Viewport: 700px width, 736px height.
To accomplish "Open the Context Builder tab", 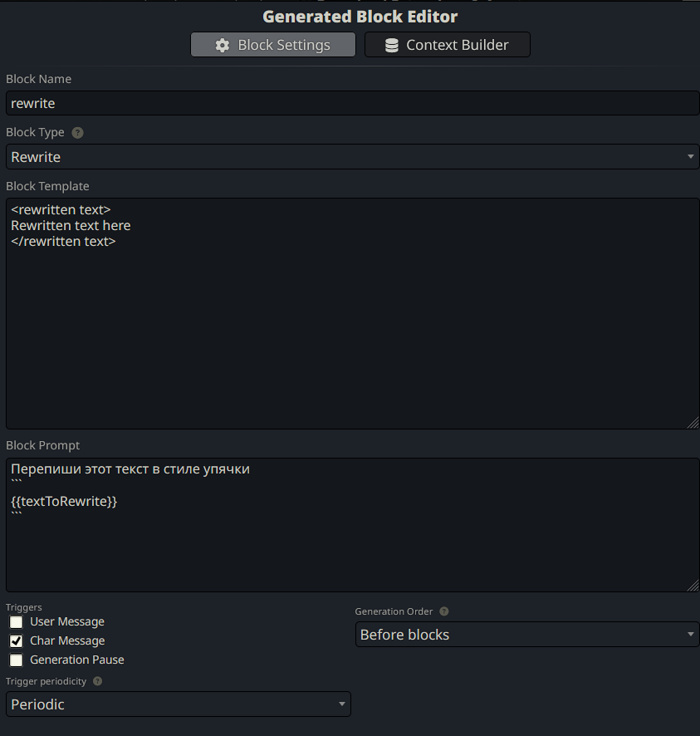I will [447, 45].
